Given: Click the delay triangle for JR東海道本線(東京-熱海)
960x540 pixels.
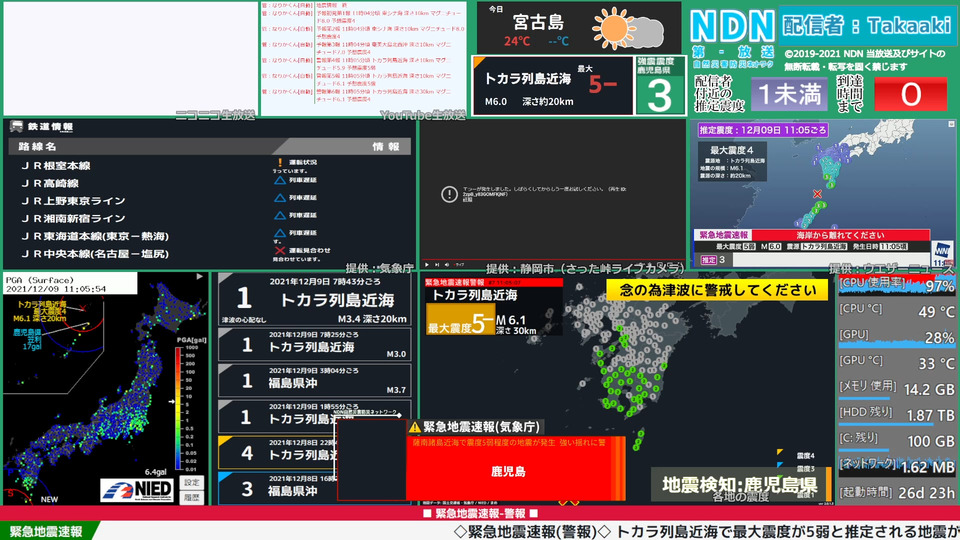Looking at the screenshot, I should [280, 233].
